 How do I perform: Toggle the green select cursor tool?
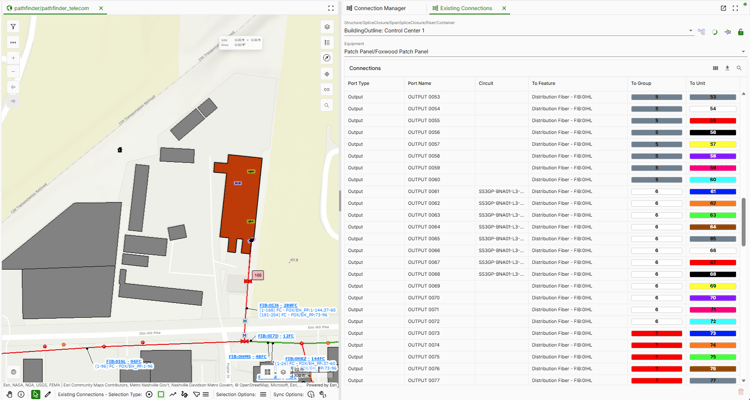click(x=35, y=394)
